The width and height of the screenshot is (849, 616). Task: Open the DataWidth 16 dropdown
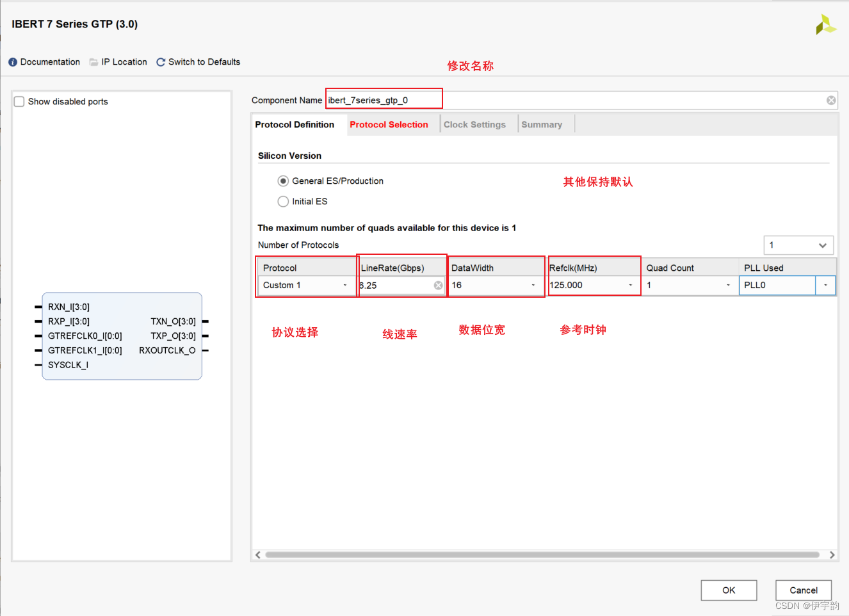point(533,286)
